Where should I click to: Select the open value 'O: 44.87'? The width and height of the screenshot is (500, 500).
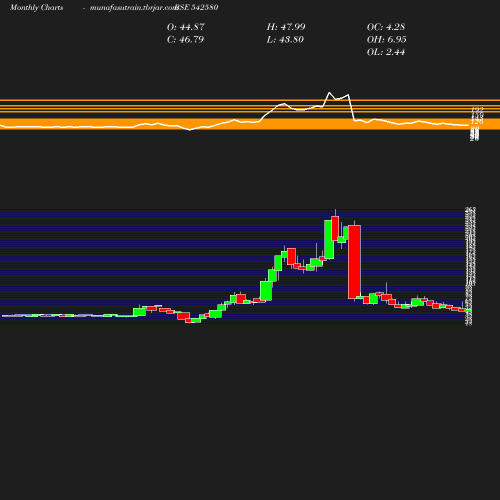coord(186,27)
